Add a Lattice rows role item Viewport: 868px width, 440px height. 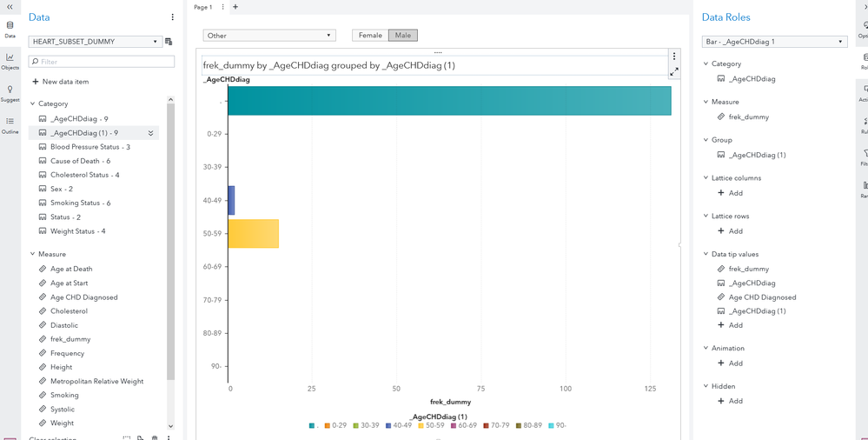click(x=730, y=231)
